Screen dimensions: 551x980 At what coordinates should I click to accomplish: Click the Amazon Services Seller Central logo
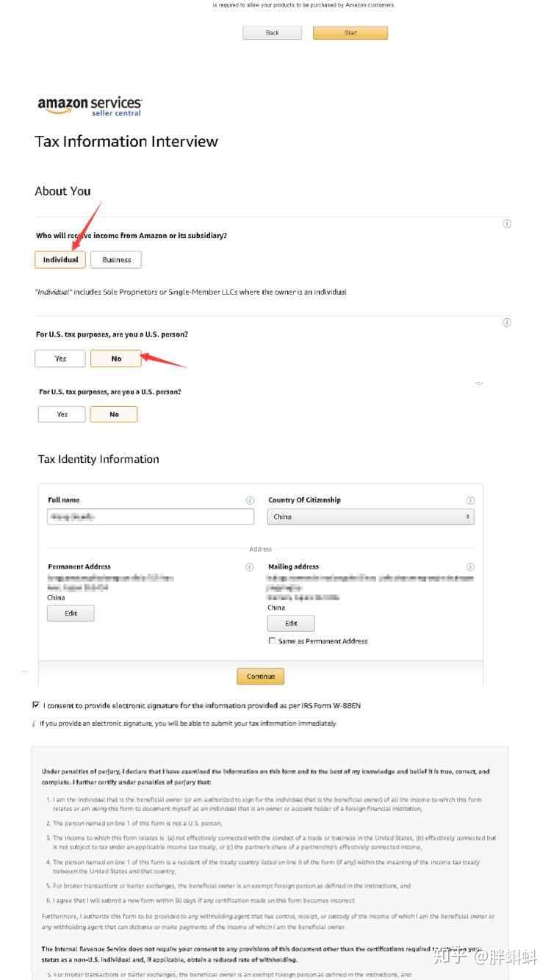(90, 106)
